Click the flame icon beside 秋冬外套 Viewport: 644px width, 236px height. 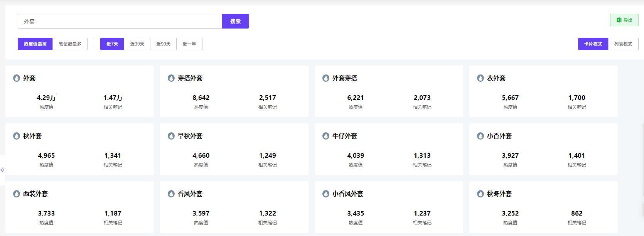click(x=480, y=194)
